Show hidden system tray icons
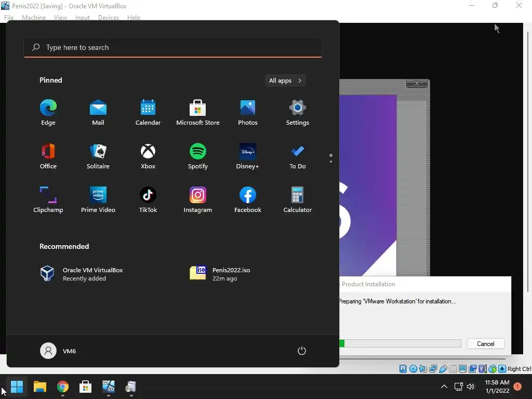Image resolution: width=532 pixels, height=399 pixels. [444, 387]
